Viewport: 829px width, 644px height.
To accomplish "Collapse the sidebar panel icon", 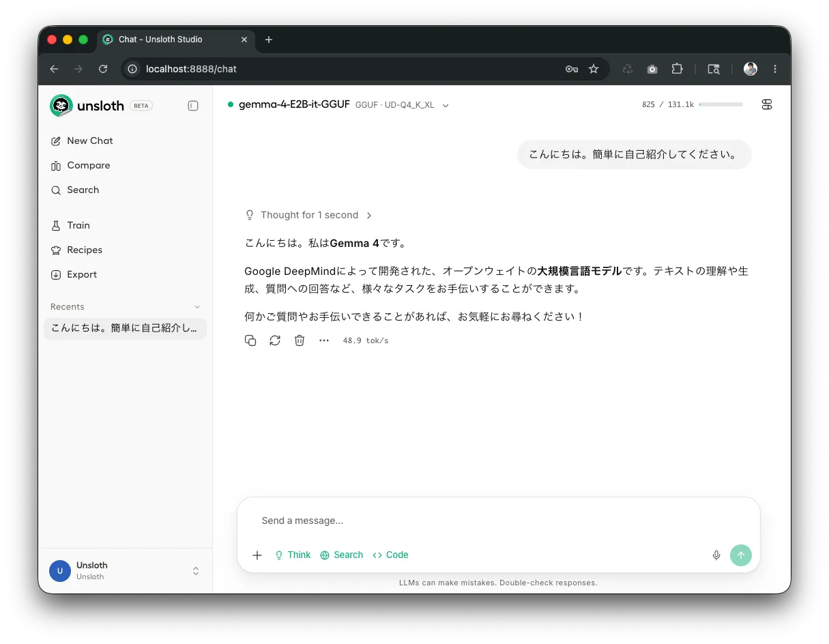I will click(193, 106).
